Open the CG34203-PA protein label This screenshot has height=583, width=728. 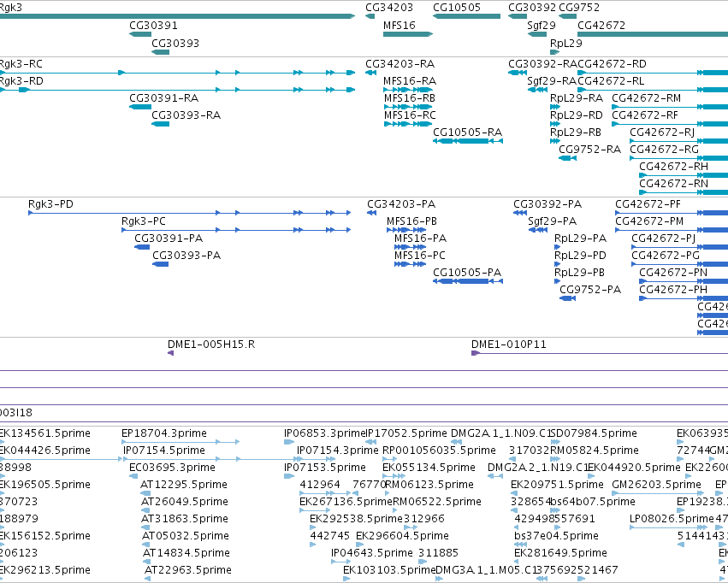pos(401,204)
